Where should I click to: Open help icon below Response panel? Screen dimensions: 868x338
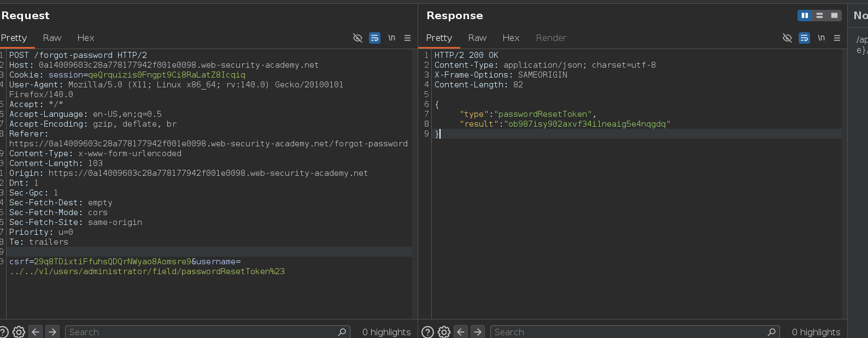[428, 331]
